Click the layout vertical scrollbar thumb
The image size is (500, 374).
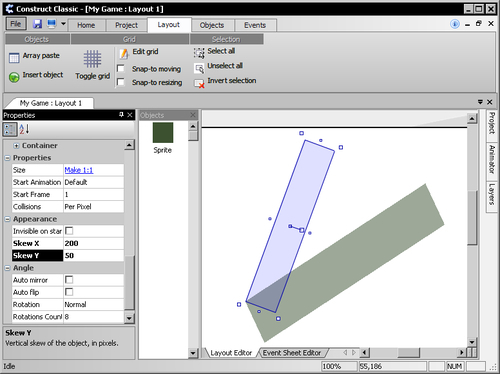click(x=472, y=217)
